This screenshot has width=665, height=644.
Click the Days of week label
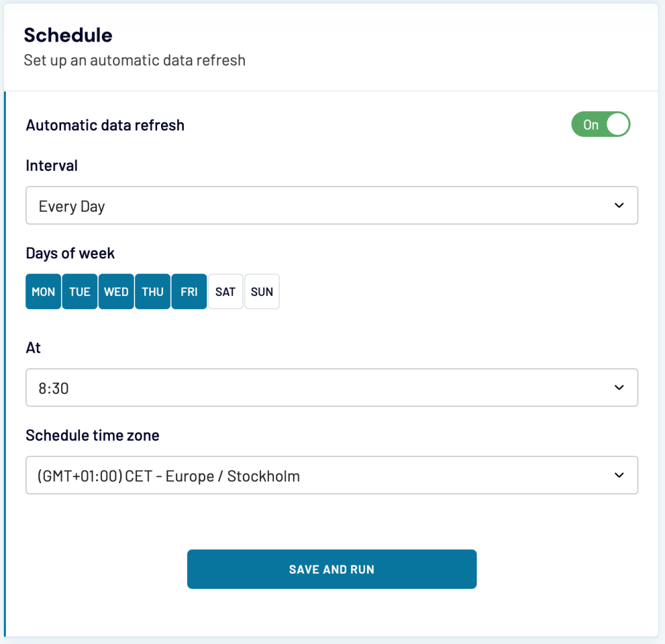(x=69, y=253)
